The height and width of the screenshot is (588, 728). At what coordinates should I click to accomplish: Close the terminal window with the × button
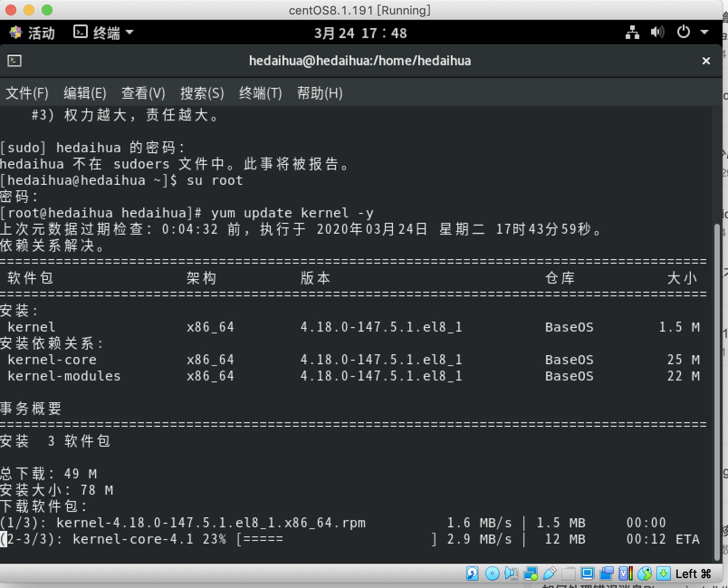point(706,60)
